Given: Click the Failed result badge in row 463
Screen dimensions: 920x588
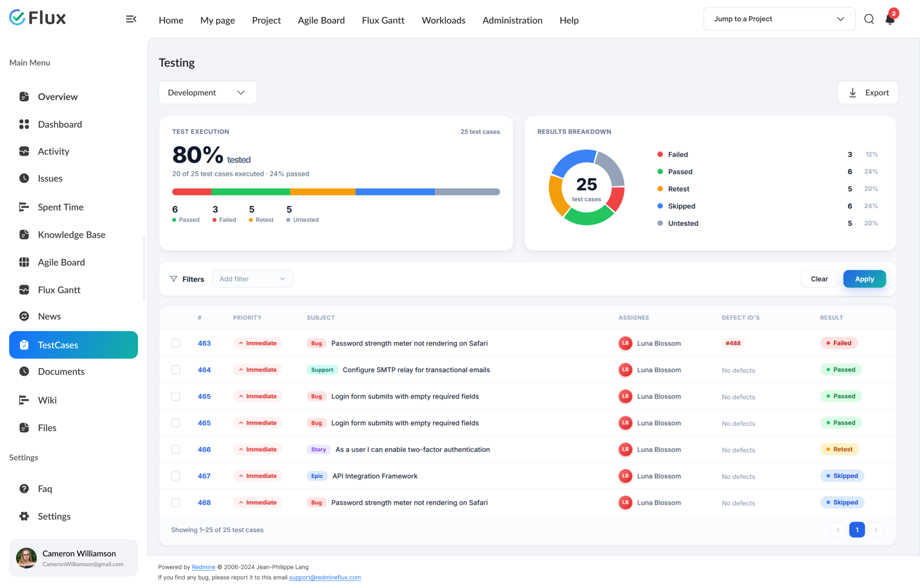Looking at the screenshot, I should click(839, 343).
